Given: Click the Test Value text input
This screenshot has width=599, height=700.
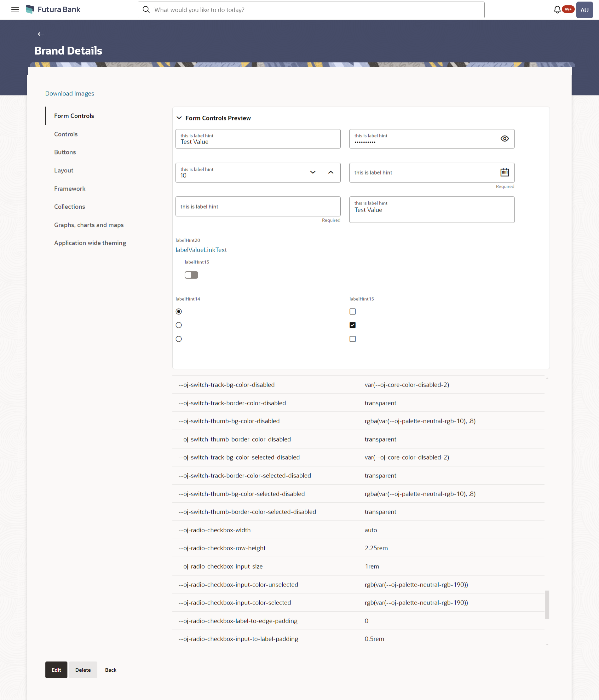Looking at the screenshot, I should 258,138.
